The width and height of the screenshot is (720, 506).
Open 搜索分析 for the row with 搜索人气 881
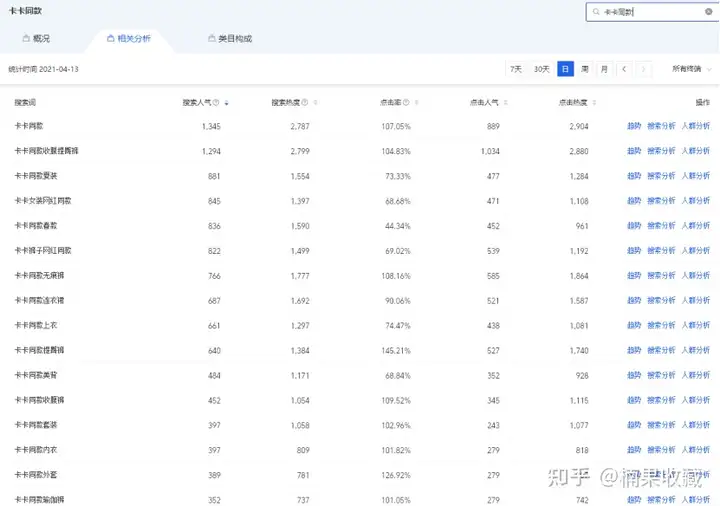point(661,175)
